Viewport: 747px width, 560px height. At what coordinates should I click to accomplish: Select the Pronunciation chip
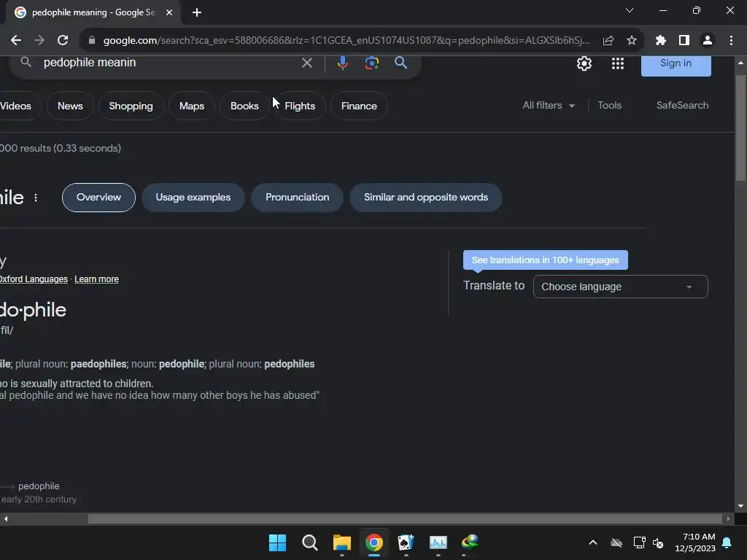pyautogui.click(x=298, y=197)
